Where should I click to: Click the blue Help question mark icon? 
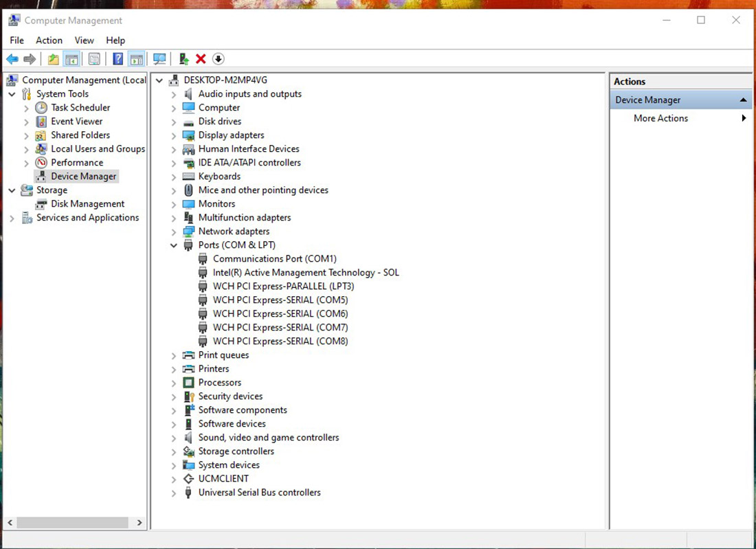click(x=118, y=59)
